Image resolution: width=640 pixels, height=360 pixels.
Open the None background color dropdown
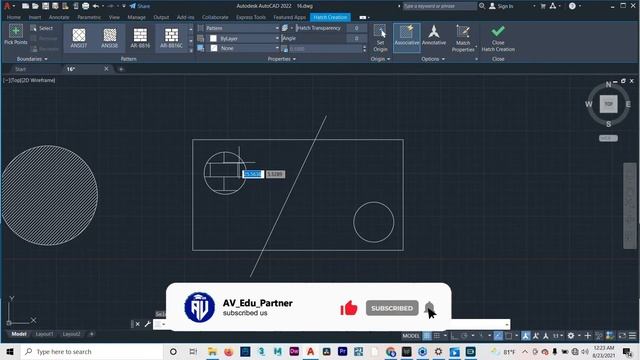[x=244, y=48]
